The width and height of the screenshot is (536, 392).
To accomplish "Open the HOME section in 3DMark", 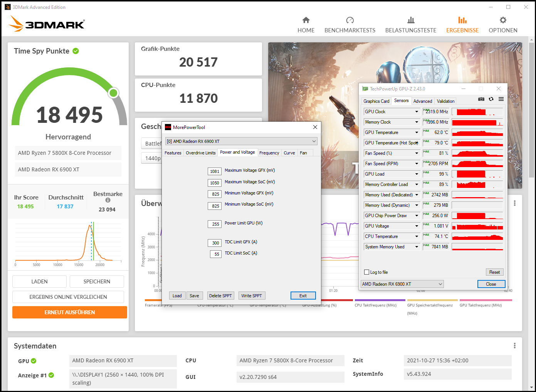I will [x=306, y=25].
